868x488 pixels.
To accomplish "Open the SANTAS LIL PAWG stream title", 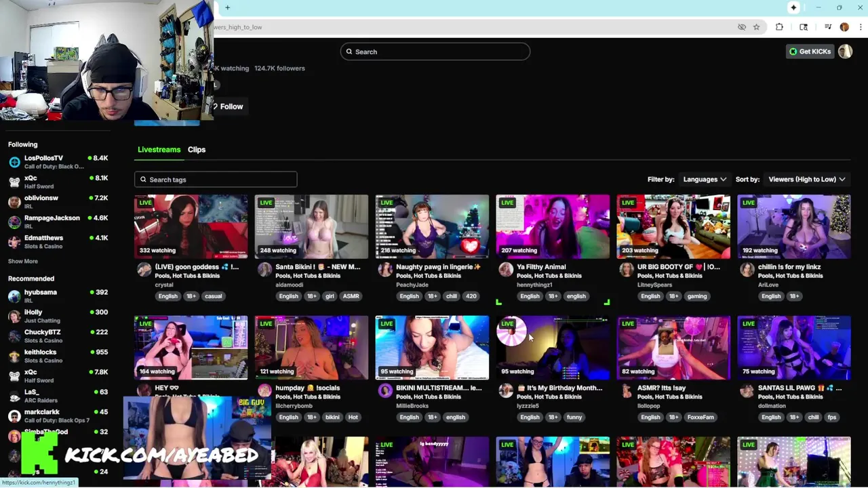I will (800, 388).
